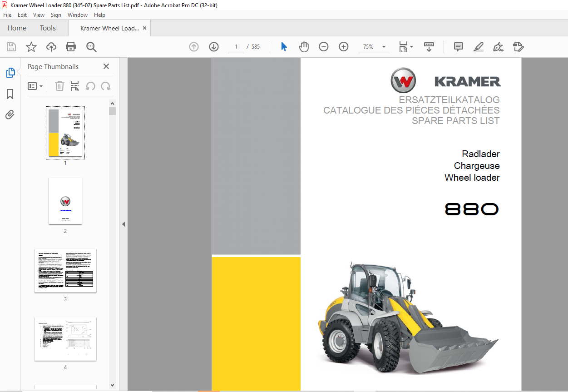Go to the next page arrow

214,47
